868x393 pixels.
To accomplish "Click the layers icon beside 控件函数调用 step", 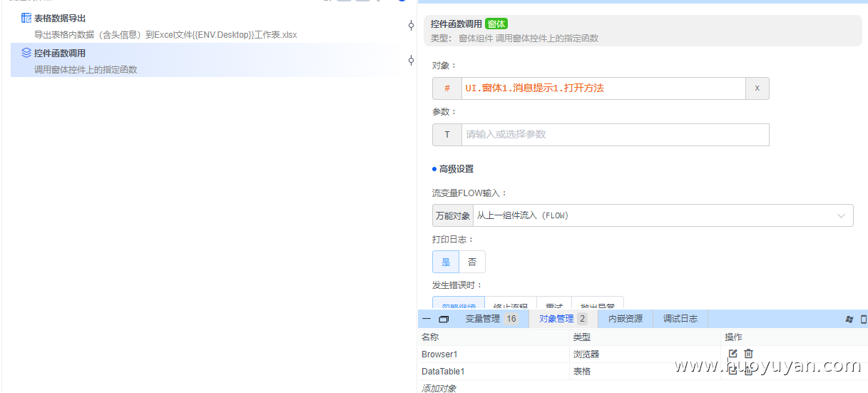I will click(26, 53).
